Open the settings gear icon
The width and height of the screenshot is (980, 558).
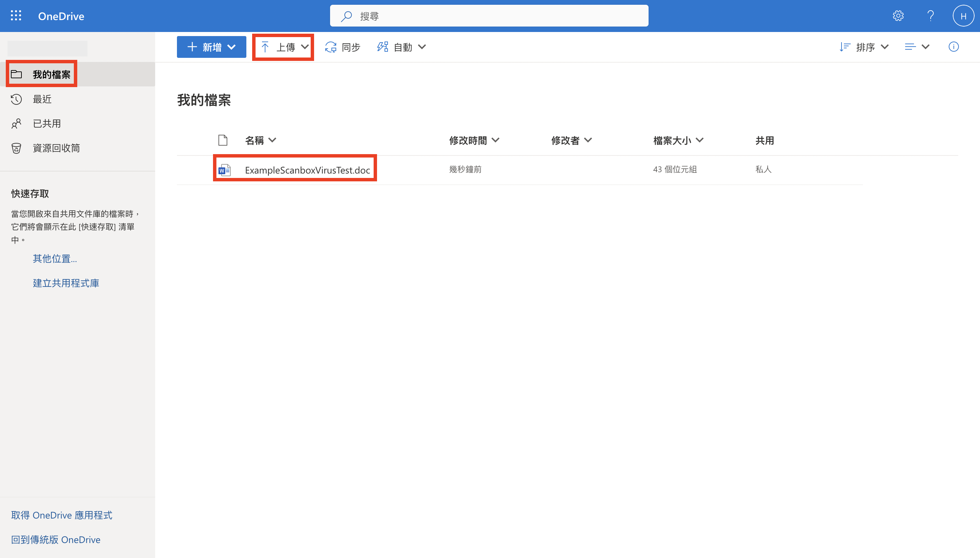click(898, 16)
